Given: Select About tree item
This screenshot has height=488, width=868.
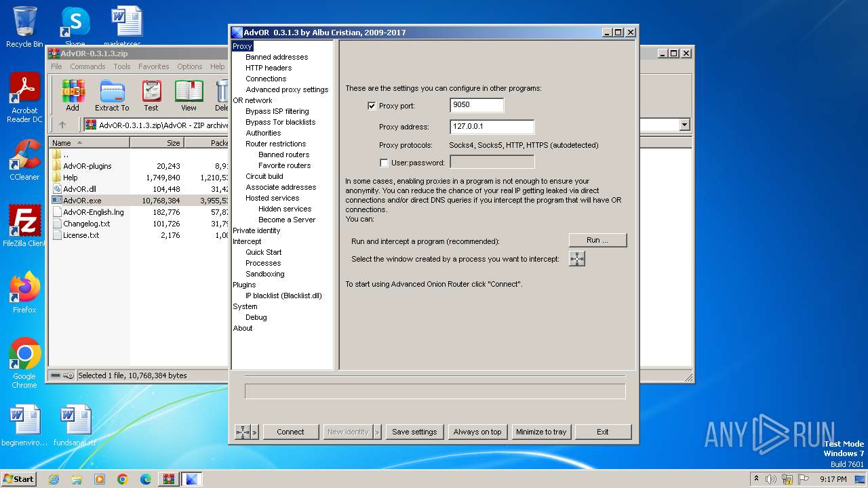Looking at the screenshot, I should tap(243, 328).
